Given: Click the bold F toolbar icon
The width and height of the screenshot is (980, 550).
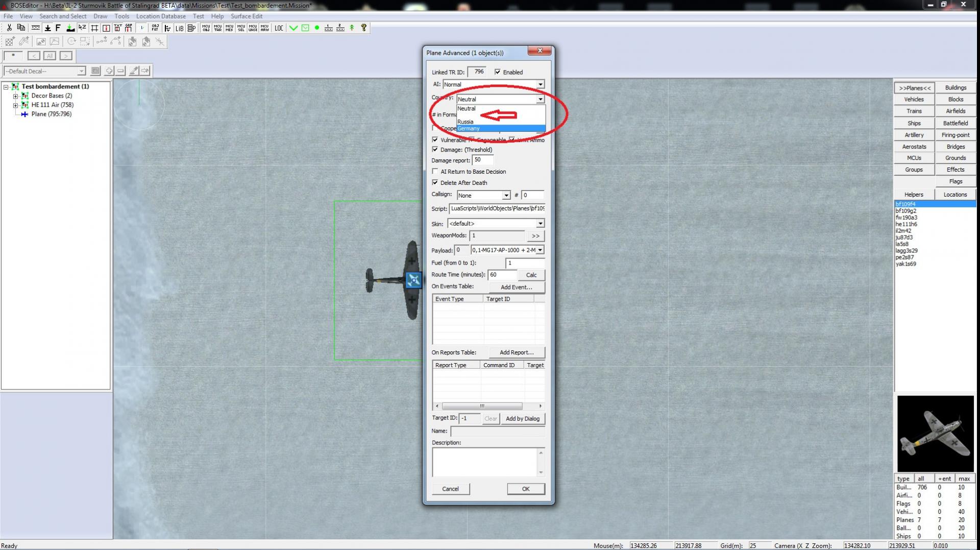Looking at the screenshot, I should [58, 28].
